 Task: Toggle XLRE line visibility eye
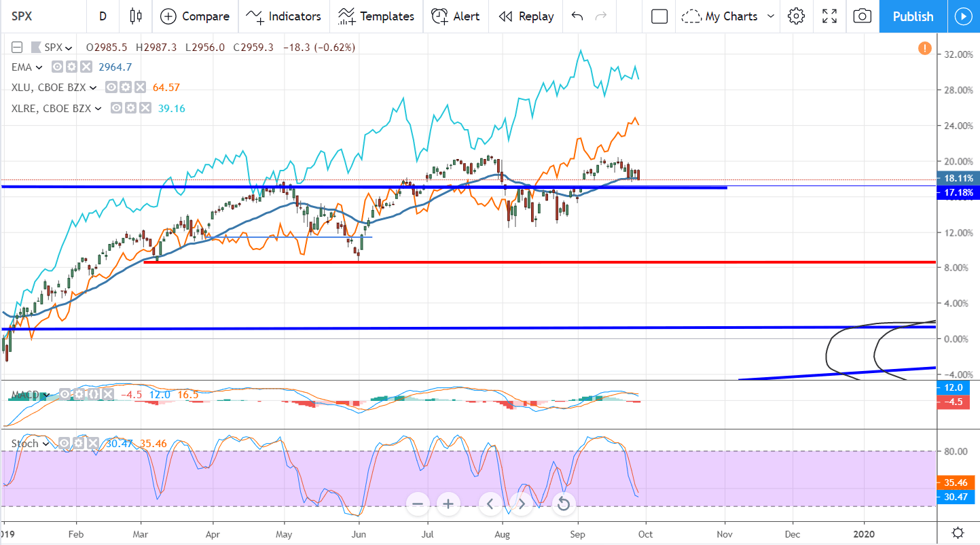(x=116, y=108)
